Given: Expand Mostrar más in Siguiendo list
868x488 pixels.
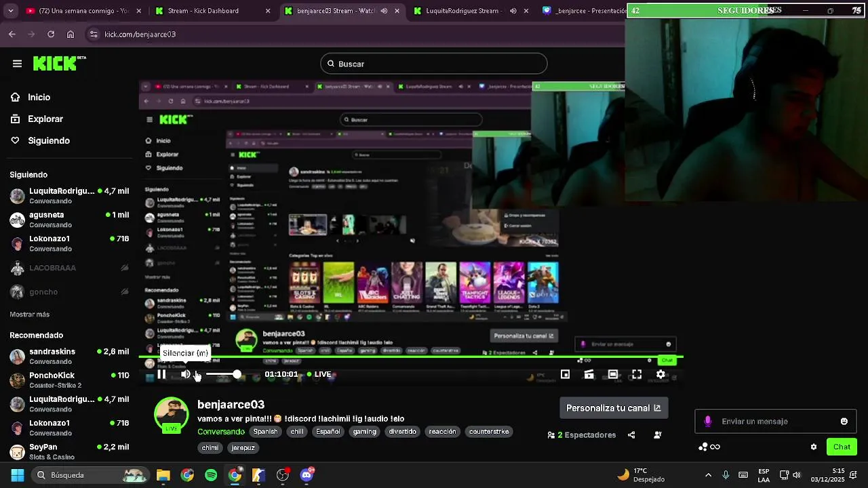Looking at the screenshot, I should [29, 314].
